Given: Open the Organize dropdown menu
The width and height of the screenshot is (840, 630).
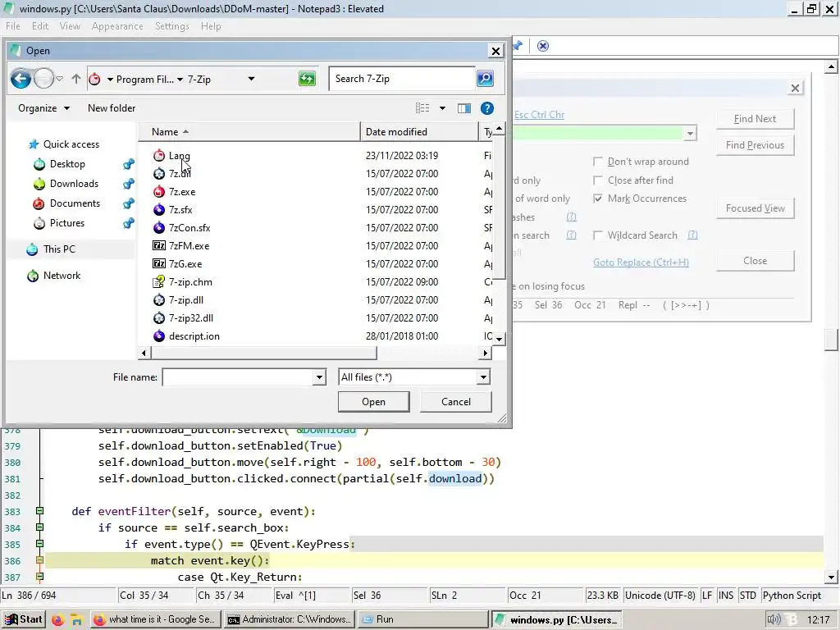Looking at the screenshot, I should pos(44,108).
